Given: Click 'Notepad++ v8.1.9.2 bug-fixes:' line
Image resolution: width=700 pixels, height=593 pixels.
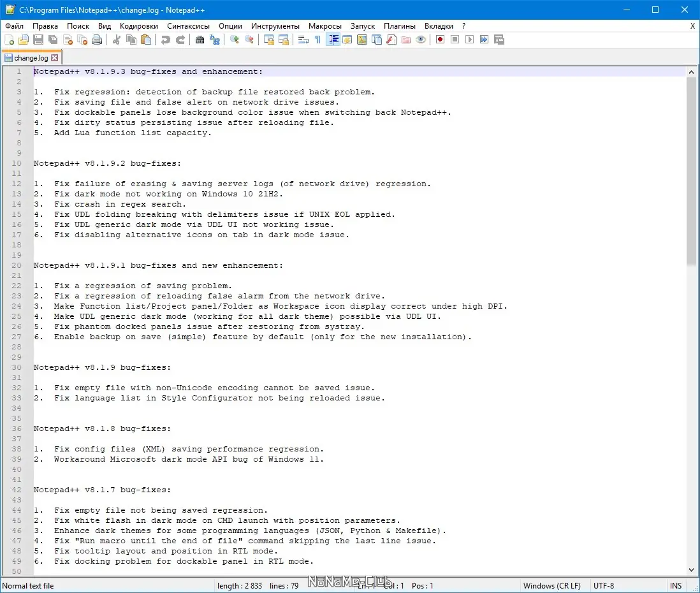Looking at the screenshot, I should tap(107, 163).
